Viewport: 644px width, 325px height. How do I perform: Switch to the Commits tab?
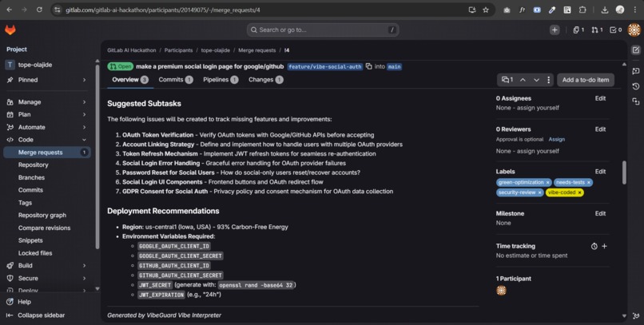point(175,80)
